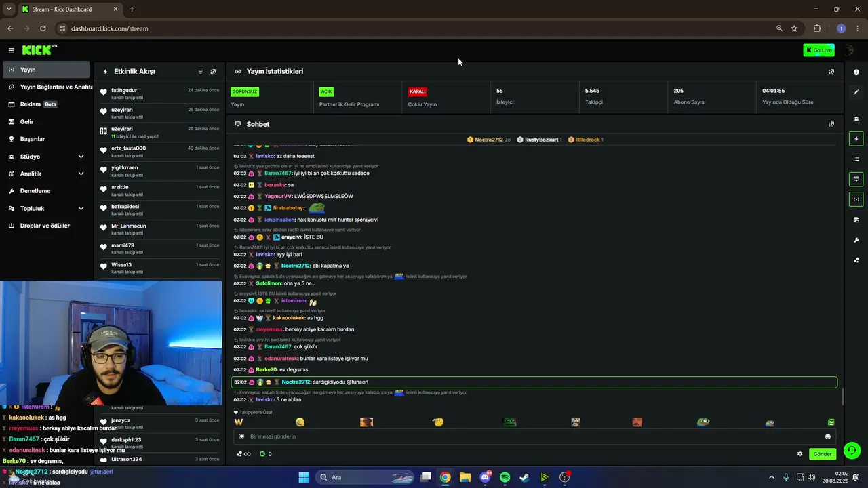Open a new browser tab
The width and height of the screenshot is (868, 488).
coord(132,9)
